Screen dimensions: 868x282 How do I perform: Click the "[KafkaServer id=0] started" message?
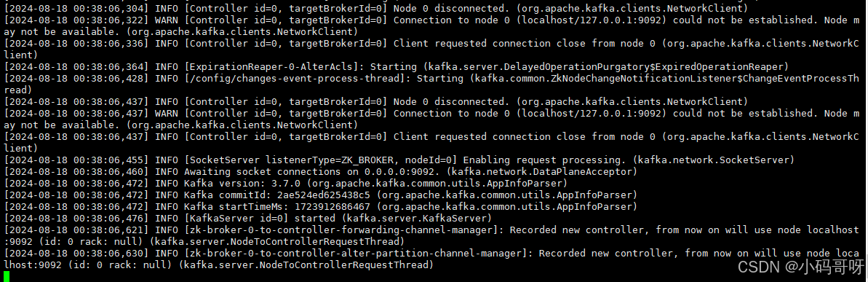tap(260, 219)
